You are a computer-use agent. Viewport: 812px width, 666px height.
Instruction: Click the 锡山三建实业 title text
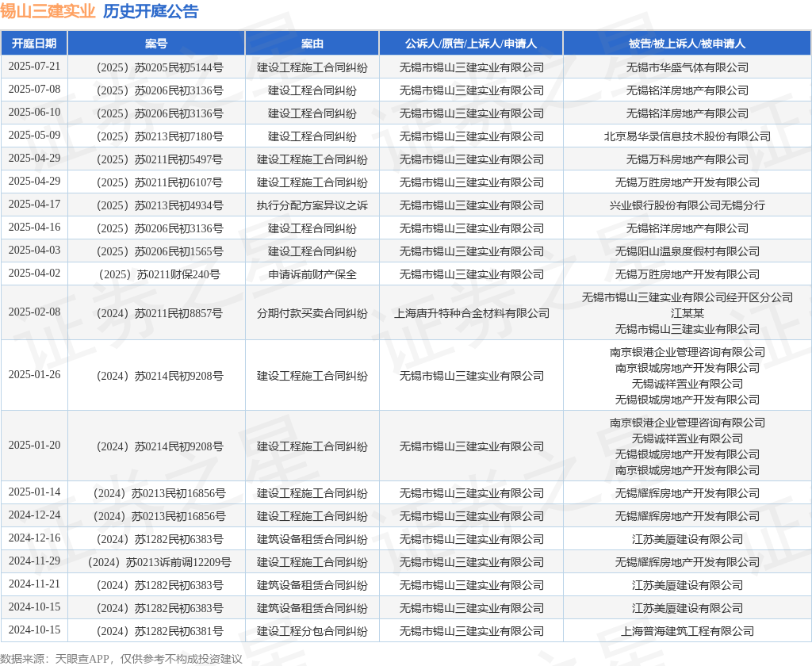48,11
